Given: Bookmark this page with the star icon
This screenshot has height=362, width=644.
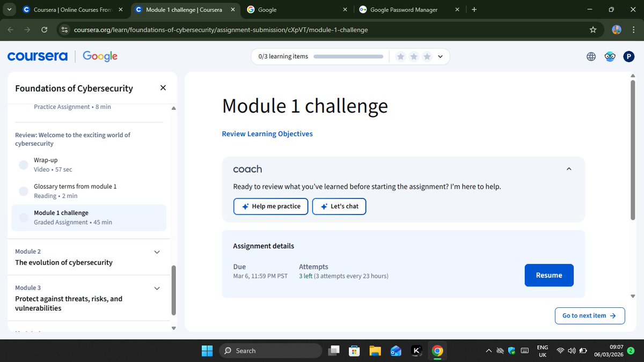Looking at the screenshot, I should coord(593,29).
